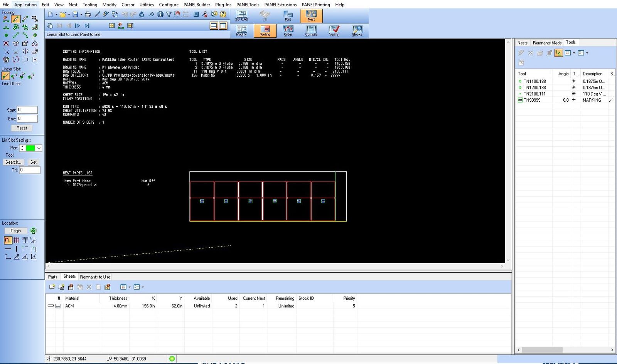This screenshot has width=617, height=364.
Task: Toggle the magnet snap mode in Location
Action: [8, 240]
